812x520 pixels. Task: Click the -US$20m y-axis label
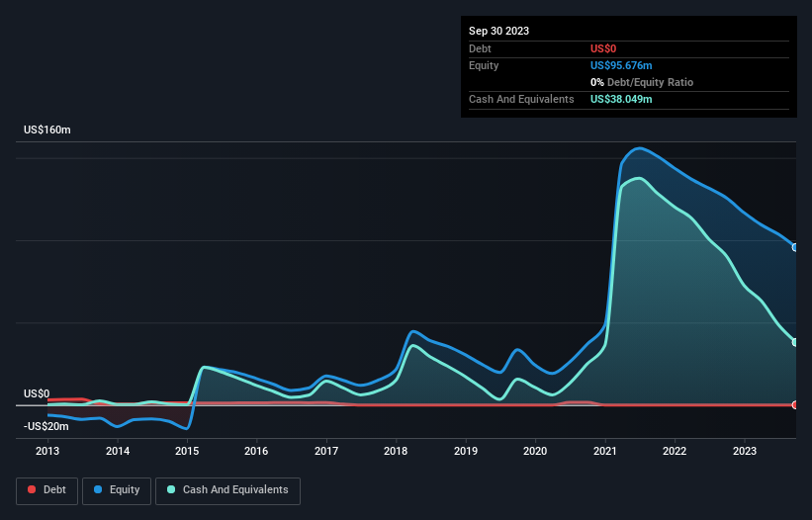(x=46, y=427)
